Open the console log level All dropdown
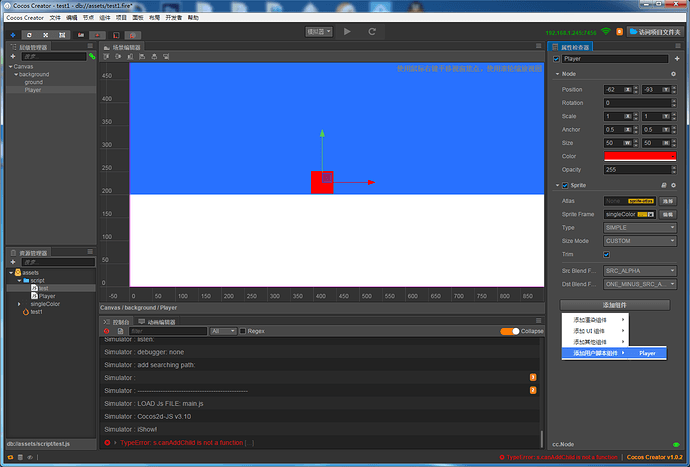Image resolution: width=690 pixels, height=467 pixels. 223,331
